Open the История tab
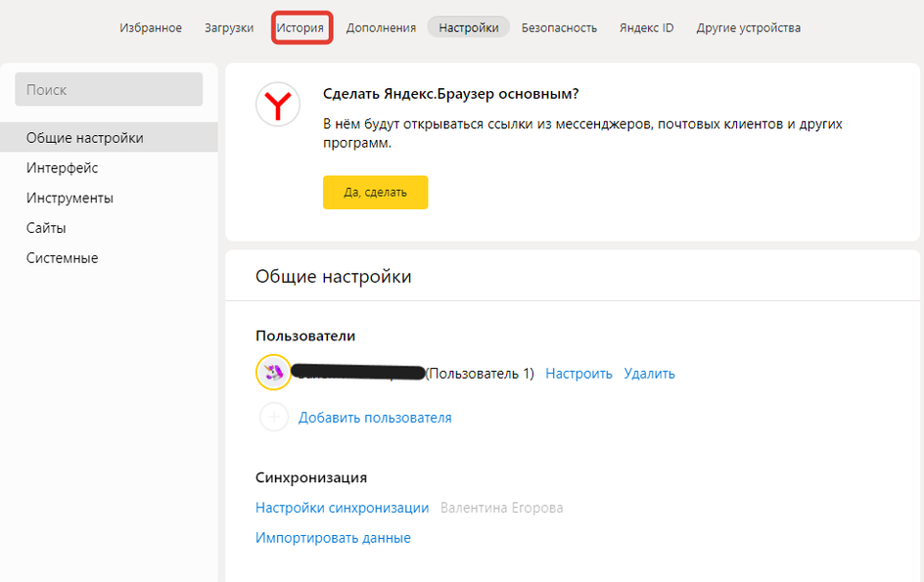Viewport: 924px width, 582px height. [300, 27]
